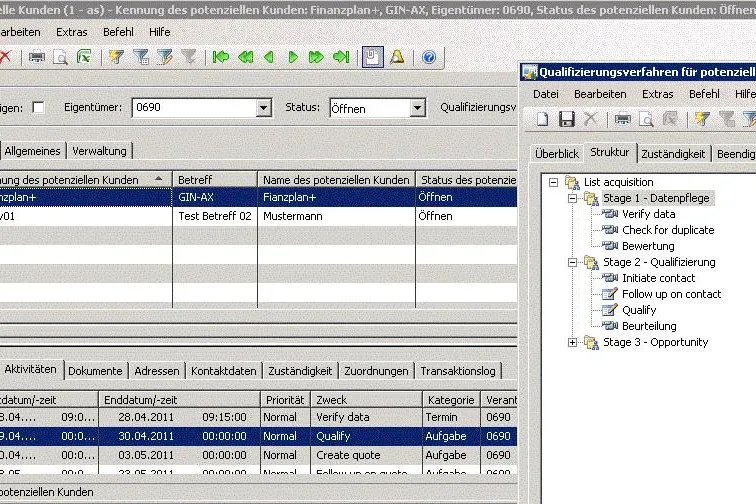This screenshot has width=756, height=504.
Task: Go to next page with double right arrow
Action: pos(316,57)
